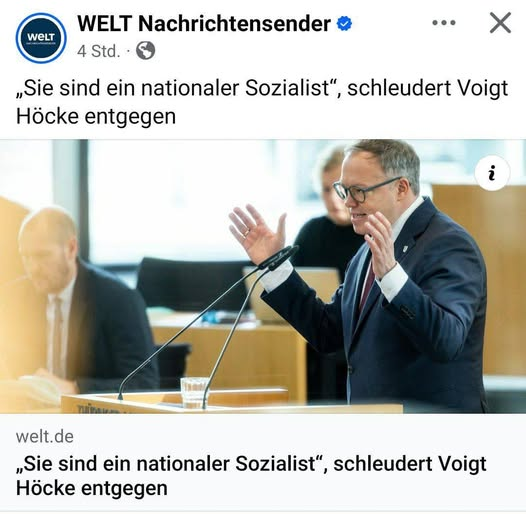Click the blue verified badge

(x=344, y=24)
